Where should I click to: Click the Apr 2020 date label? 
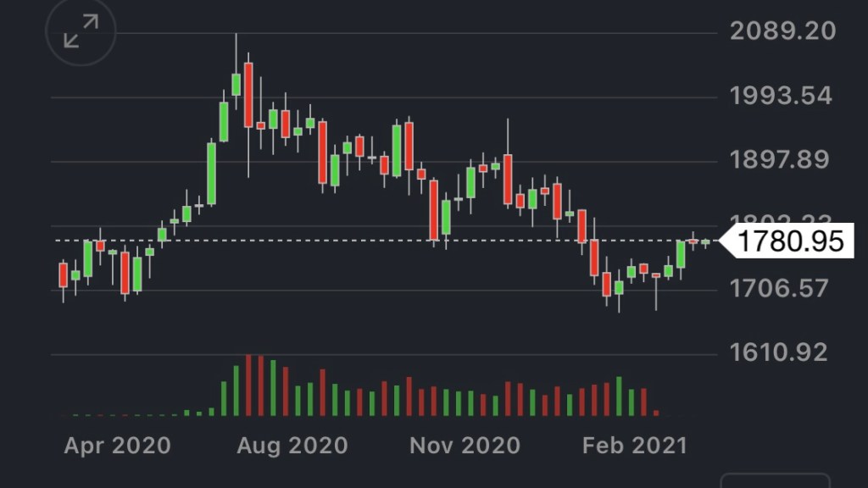[x=117, y=445]
